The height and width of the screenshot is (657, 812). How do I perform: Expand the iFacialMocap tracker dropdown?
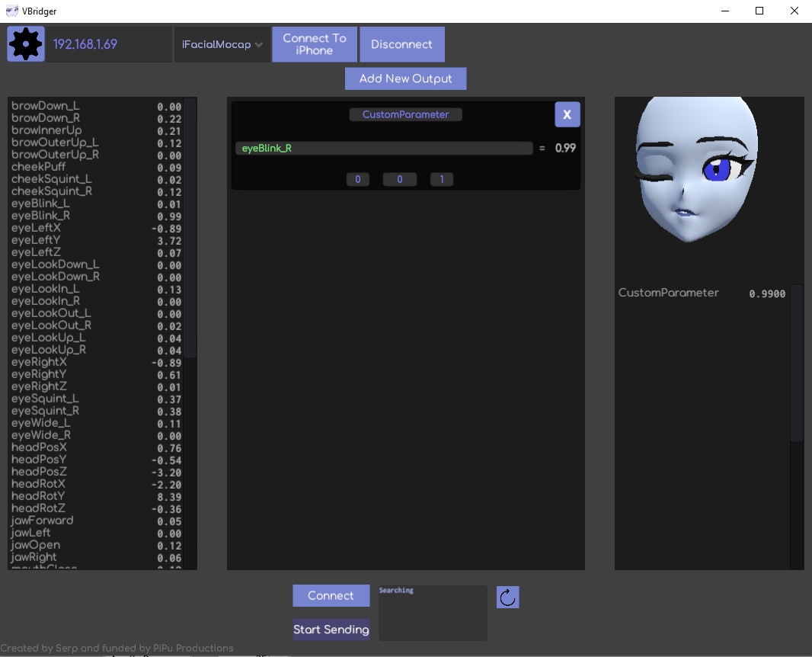(x=221, y=43)
